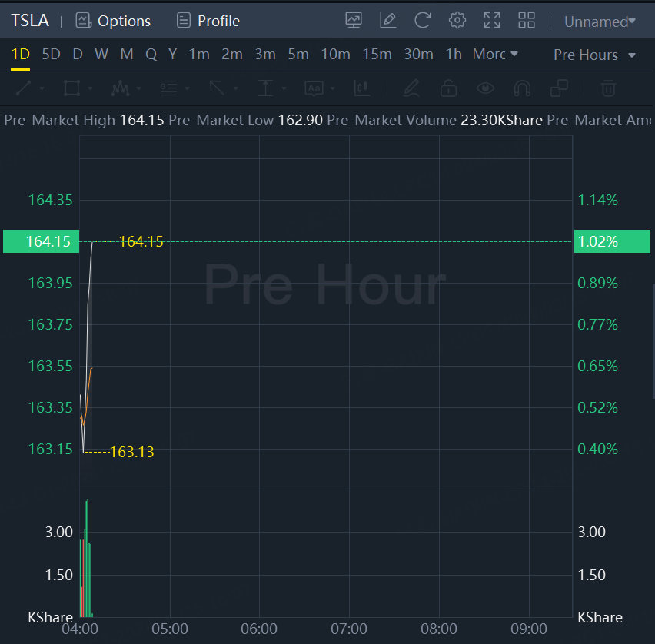Select the 3m interval
Viewport: 655px width, 644px height.
pos(265,55)
